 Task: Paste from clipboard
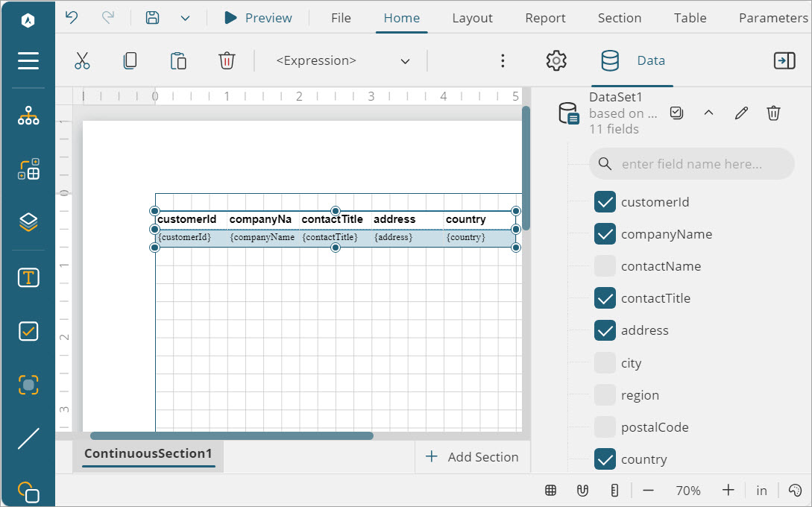178,60
